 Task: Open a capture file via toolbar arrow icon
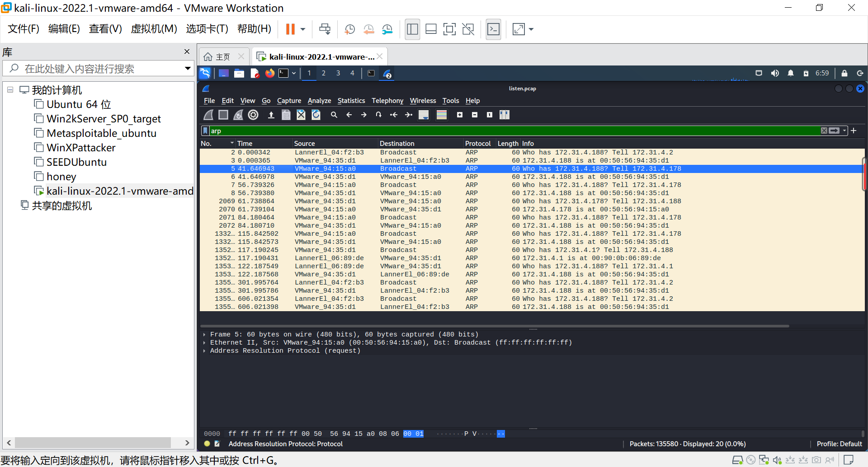pyautogui.click(x=271, y=115)
